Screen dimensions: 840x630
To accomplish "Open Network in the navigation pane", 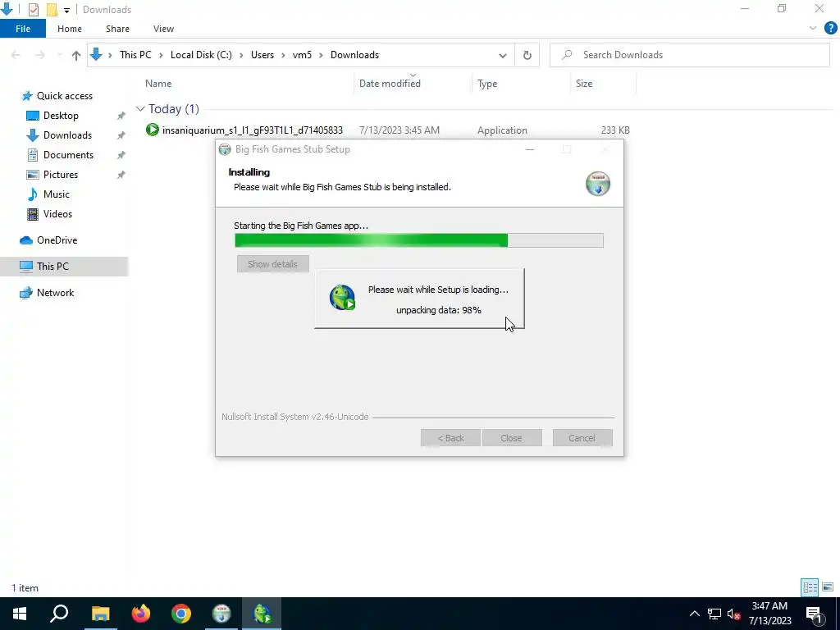I will pyautogui.click(x=55, y=293).
